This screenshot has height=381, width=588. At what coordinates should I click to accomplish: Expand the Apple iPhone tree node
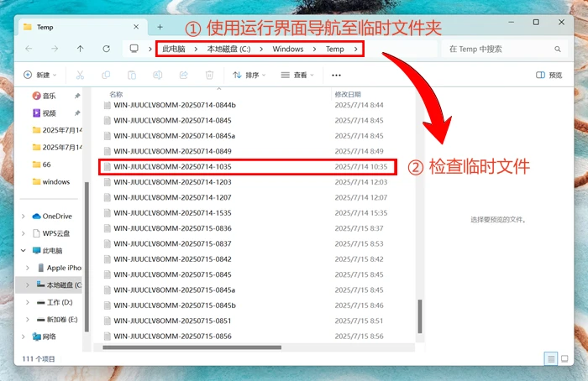28,268
